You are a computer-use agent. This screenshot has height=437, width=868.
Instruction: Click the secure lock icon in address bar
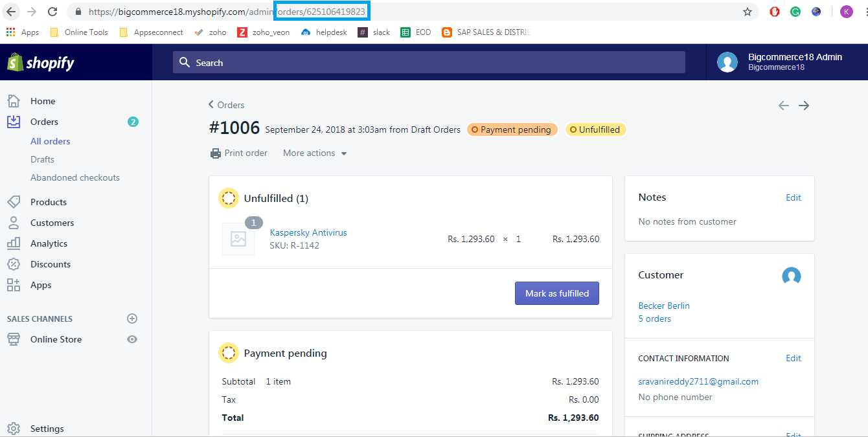click(x=78, y=12)
